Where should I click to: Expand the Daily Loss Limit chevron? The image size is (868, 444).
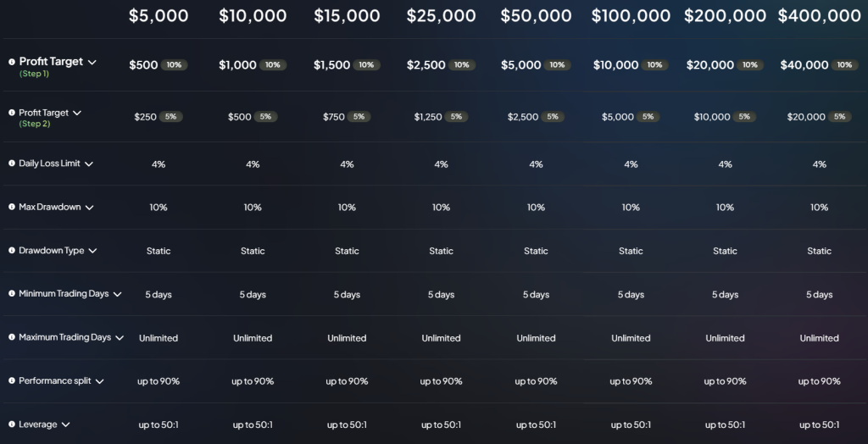(89, 164)
